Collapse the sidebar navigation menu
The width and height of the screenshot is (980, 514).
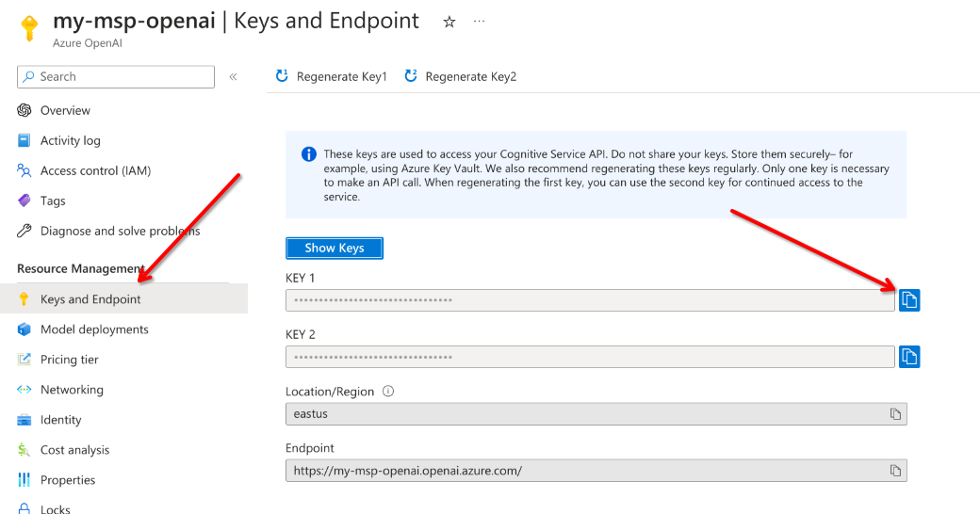pyautogui.click(x=233, y=77)
